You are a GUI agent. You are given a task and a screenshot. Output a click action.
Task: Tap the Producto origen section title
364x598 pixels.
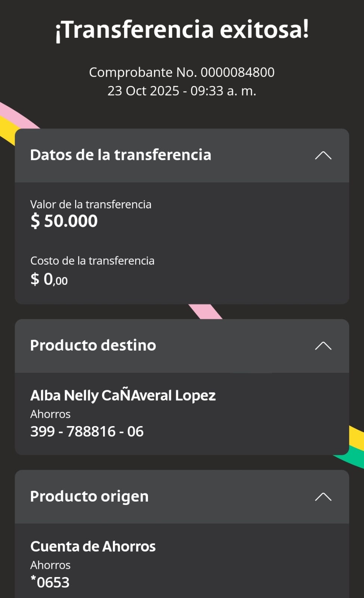point(89,496)
